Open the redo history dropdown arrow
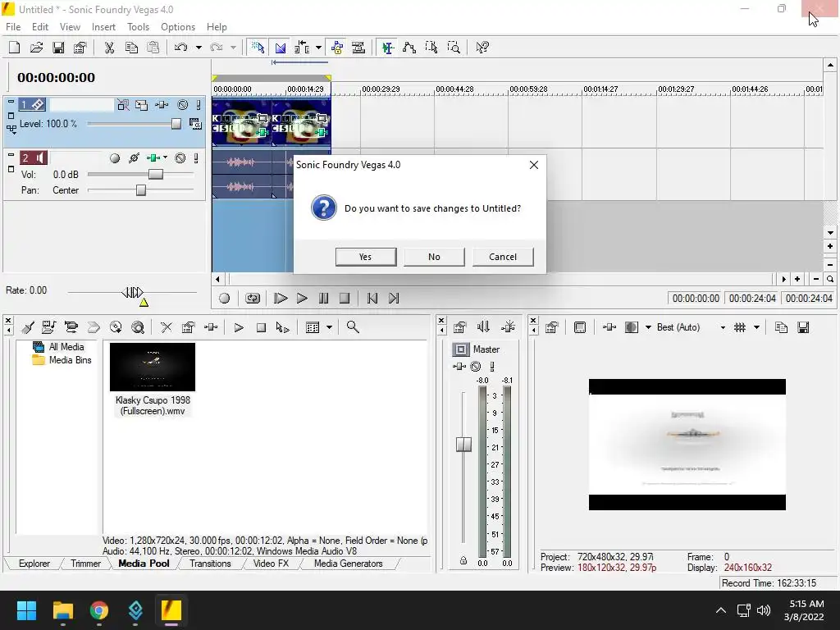The width and height of the screenshot is (840, 630). tap(234, 48)
